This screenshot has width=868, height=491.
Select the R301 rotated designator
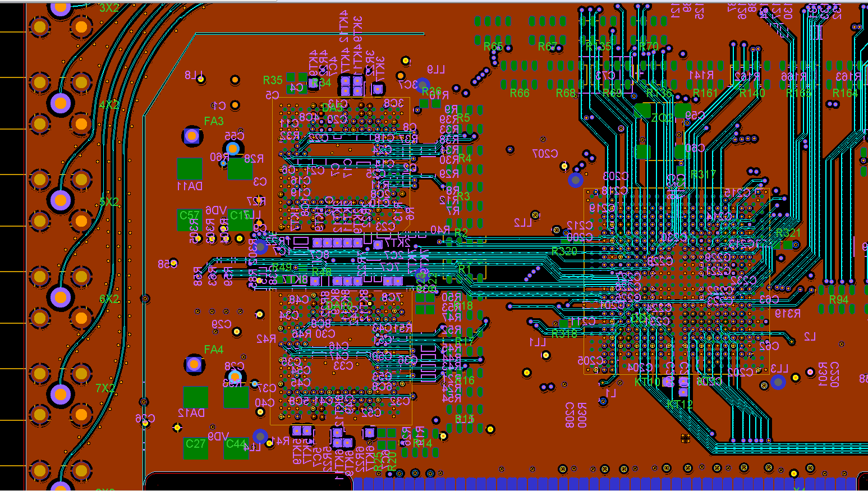pos(822,374)
